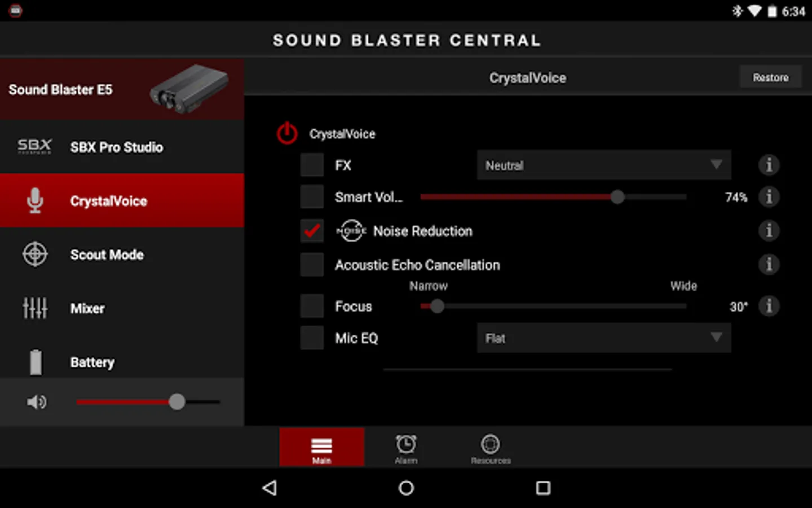Show info for Smart Volume
812x508 pixels.
[x=769, y=197]
